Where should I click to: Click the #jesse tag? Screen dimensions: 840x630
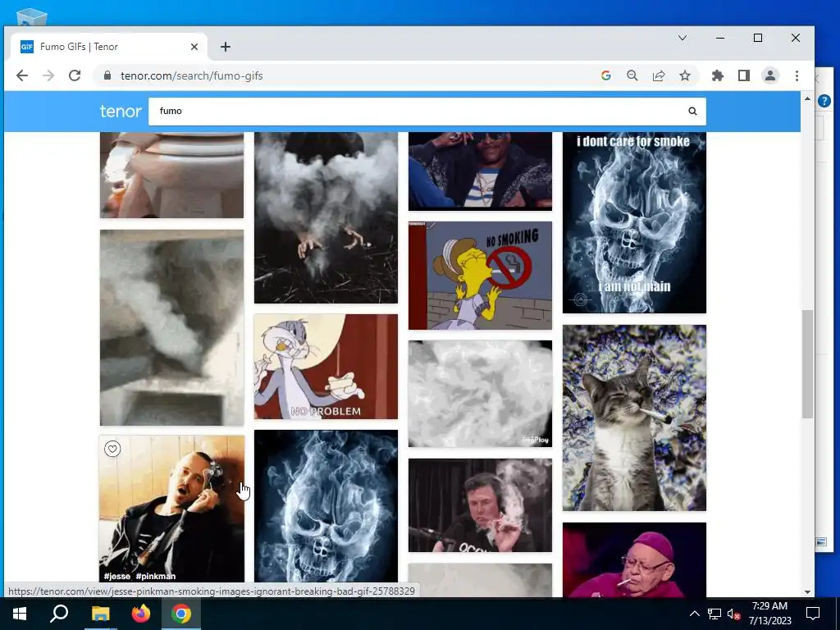pos(116,577)
